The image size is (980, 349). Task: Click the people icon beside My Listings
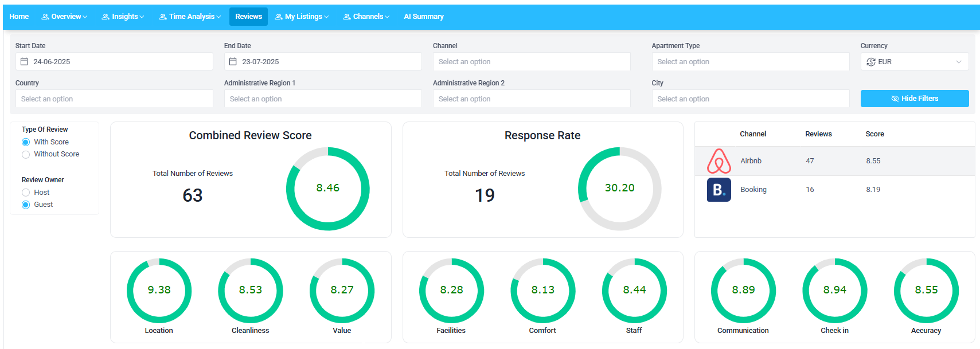279,17
